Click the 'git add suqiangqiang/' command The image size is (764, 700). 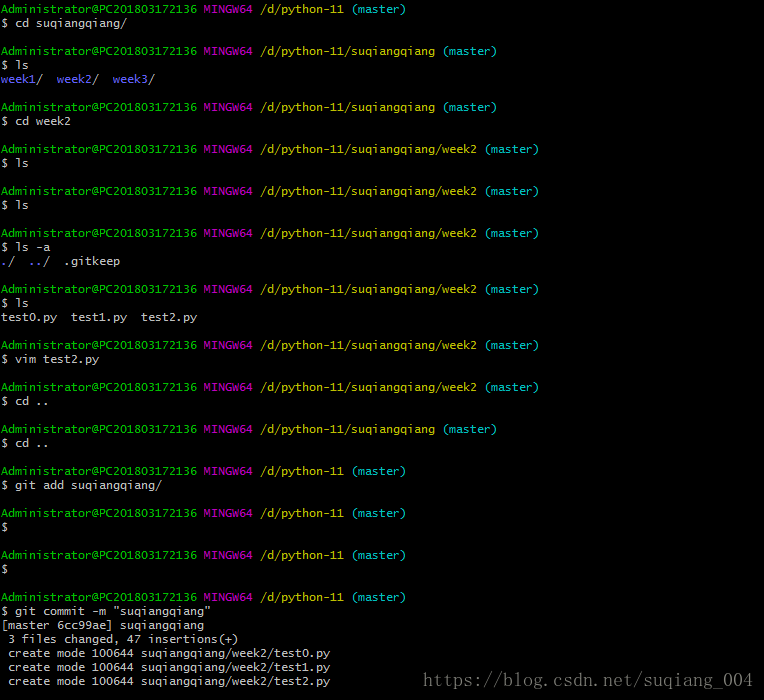pyautogui.click(x=88, y=486)
